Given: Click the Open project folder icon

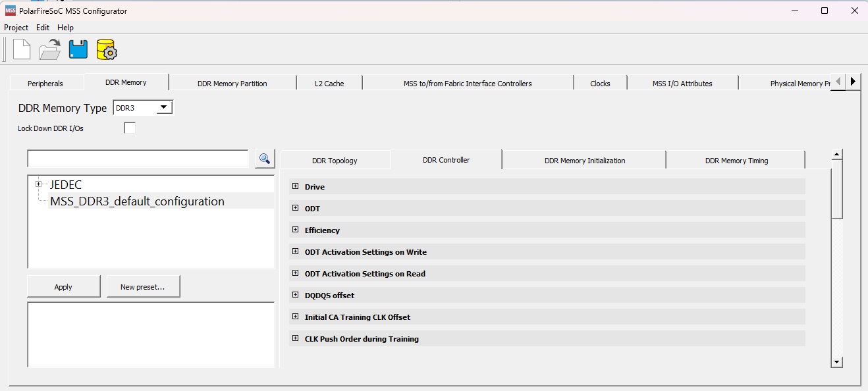Looking at the screenshot, I should (x=50, y=49).
